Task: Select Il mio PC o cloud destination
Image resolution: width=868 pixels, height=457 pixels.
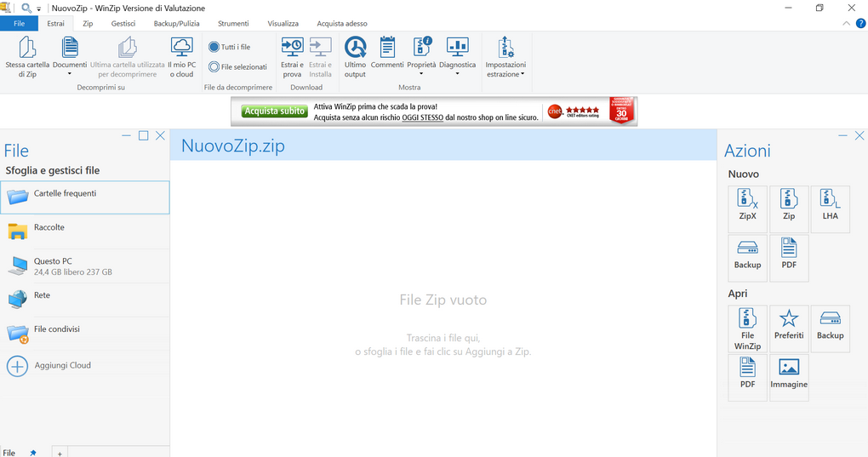Action: click(x=181, y=57)
